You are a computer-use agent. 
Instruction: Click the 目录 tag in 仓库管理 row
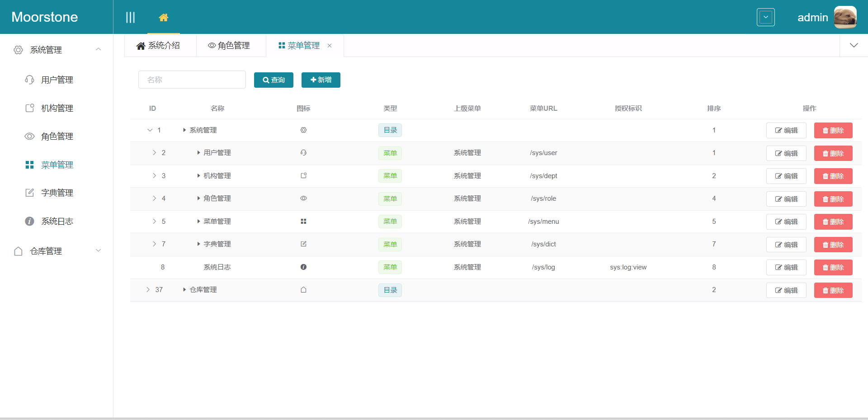390,290
